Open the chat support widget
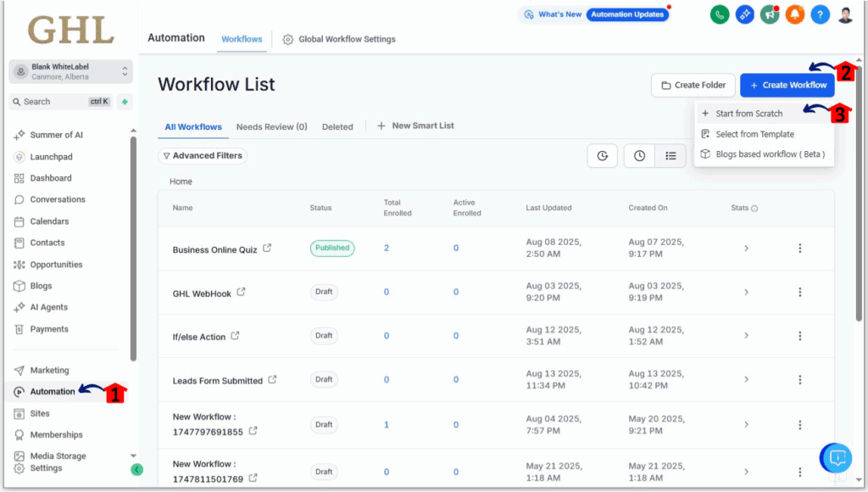 836,458
